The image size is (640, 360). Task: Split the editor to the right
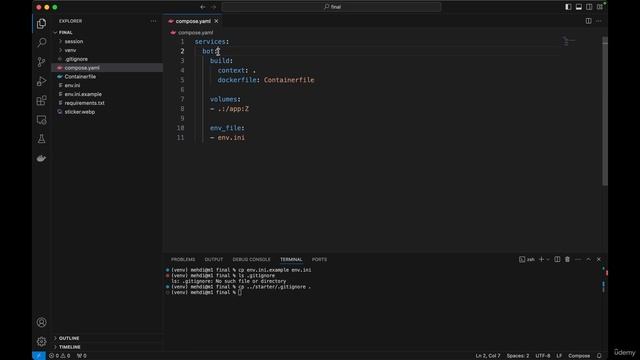[588, 21]
